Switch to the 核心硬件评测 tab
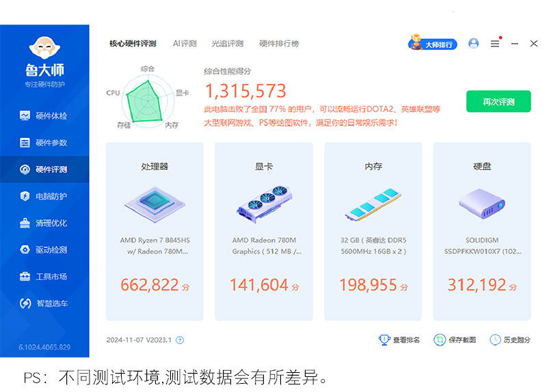547x392 pixels. (x=133, y=44)
